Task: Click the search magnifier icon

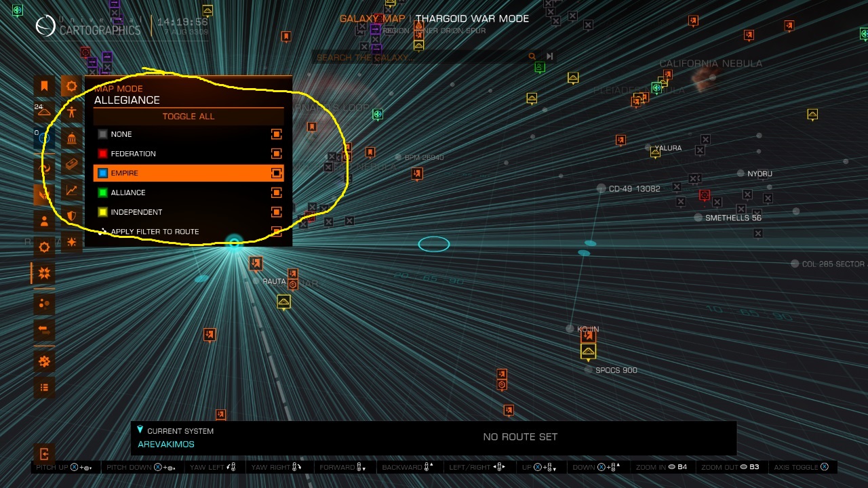Action: (x=532, y=57)
